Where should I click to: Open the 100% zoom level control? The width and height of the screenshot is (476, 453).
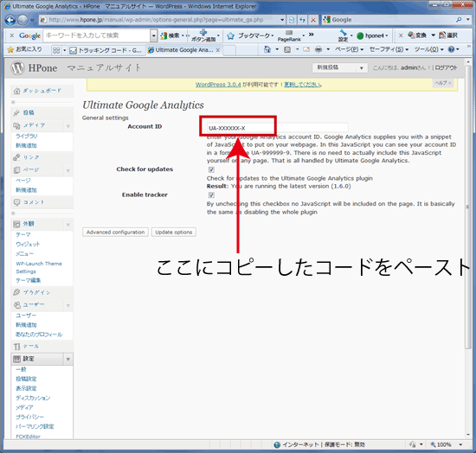[x=447, y=445]
